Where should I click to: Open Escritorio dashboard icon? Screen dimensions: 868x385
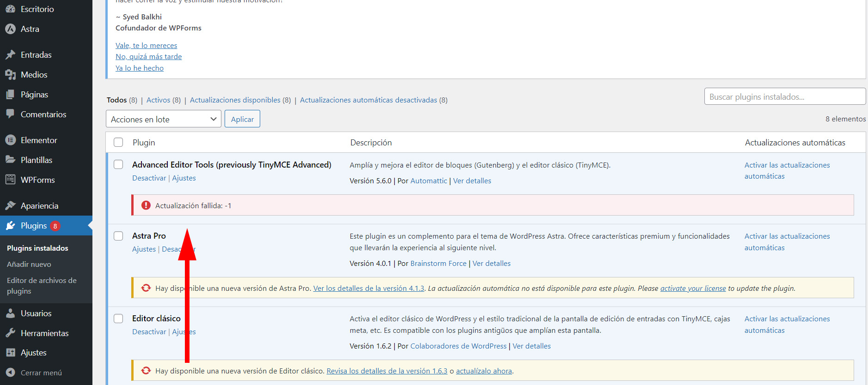pos(10,9)
